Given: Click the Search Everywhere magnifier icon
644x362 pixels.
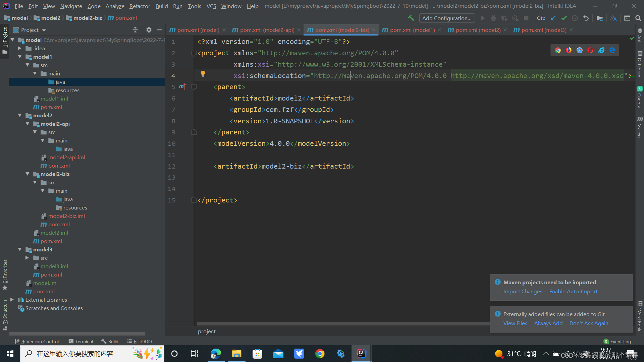Looking at the screenshot, I should (x=638, y=18).
